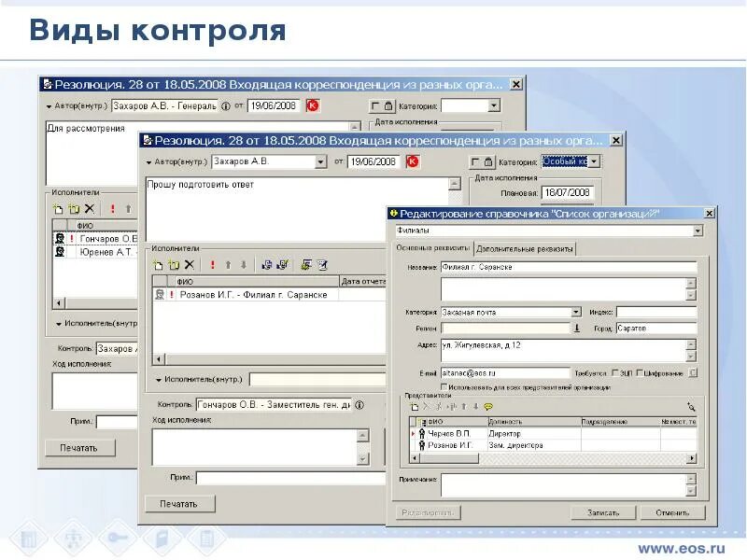Viewport: 747px width, 560px height.
Task: Click Название field 'Филиал г. Саранске'
Action: (x=569, y=267)
